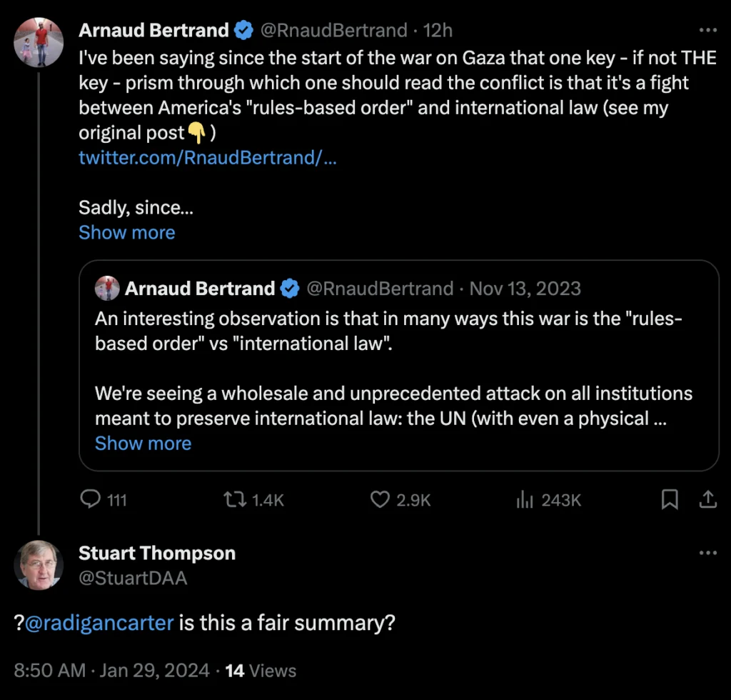731x700 pixels.
Task: View analytics bar chart icon
Action: 525,500
